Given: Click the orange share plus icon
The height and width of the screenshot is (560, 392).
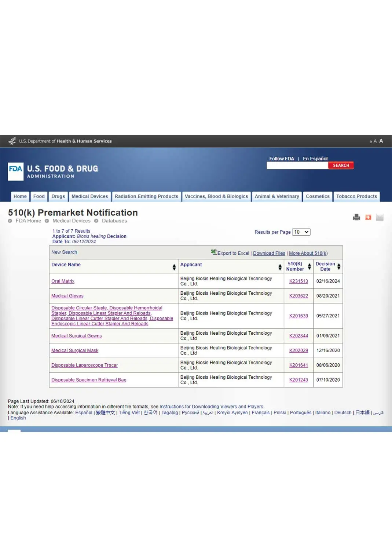Looking at the screenshot, I should click(x=368, y=217).
